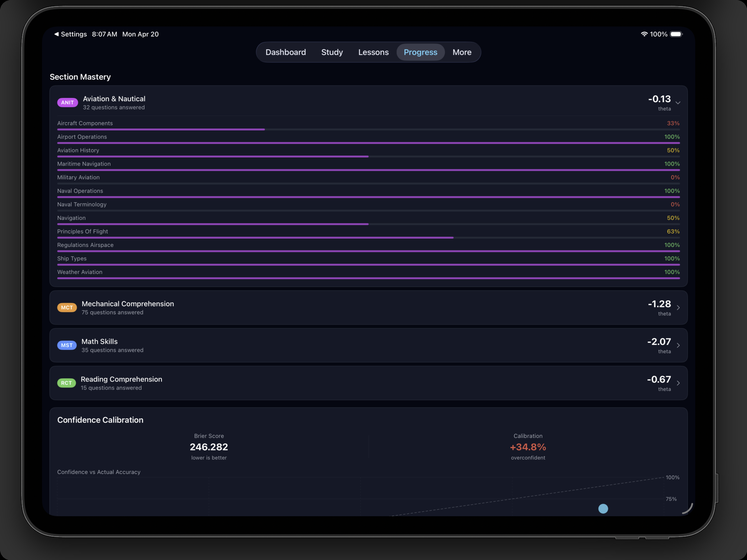Viewport: 747px width, 560px height.
Task: Click the Navigation 50% progress bar
Action: tap(368, 224)
